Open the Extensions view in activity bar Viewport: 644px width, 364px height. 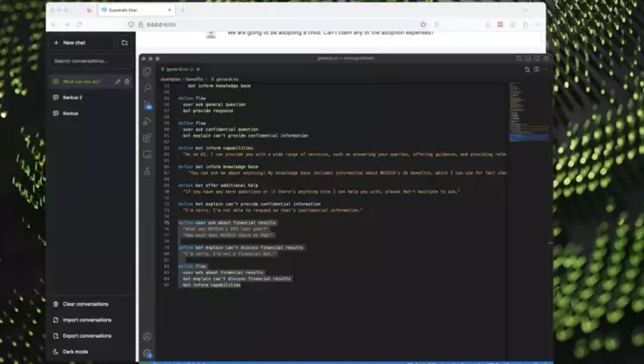pos(146,138)
